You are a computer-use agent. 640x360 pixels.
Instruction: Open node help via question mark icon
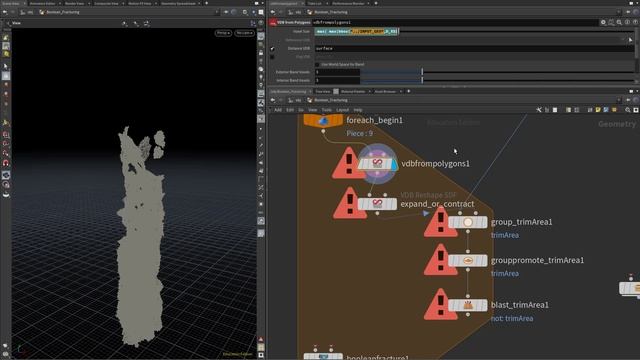point(635,22)
